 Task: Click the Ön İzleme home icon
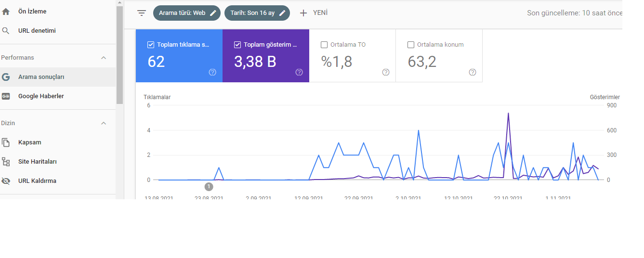(x=6, y=12)
